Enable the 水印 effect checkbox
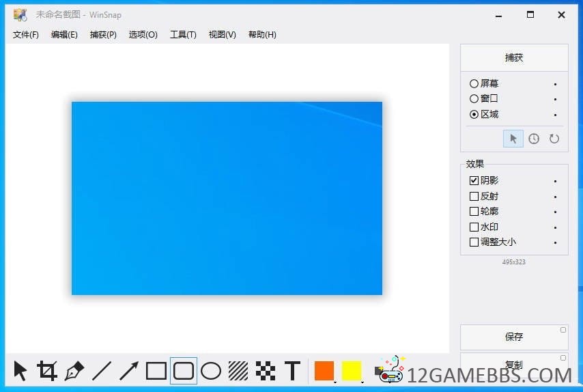The width and height of the screenshot is (583, 392). click(474, 227)
